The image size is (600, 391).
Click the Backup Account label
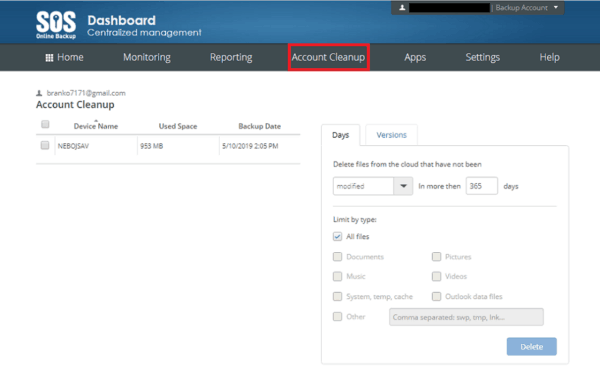(521, 8)
